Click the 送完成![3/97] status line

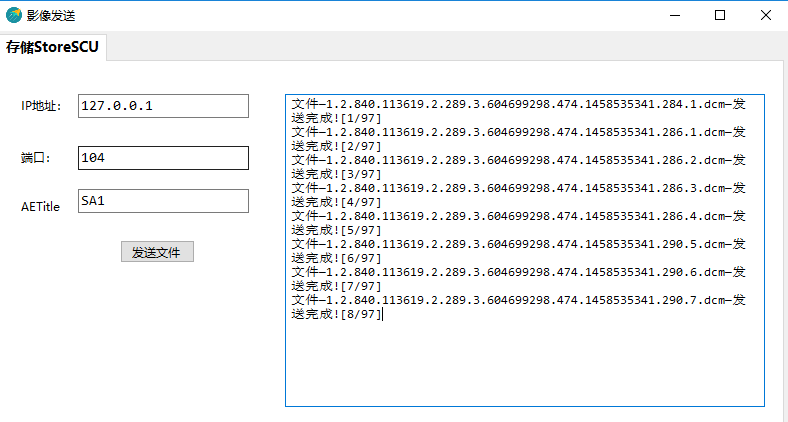click(x=337, y=174)
